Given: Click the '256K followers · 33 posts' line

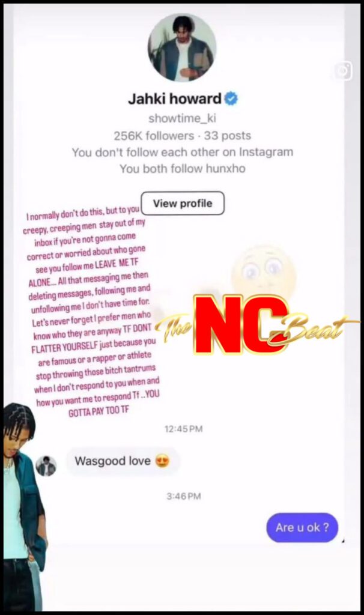Looking at the screenshot, I should [x=183, y=136].
